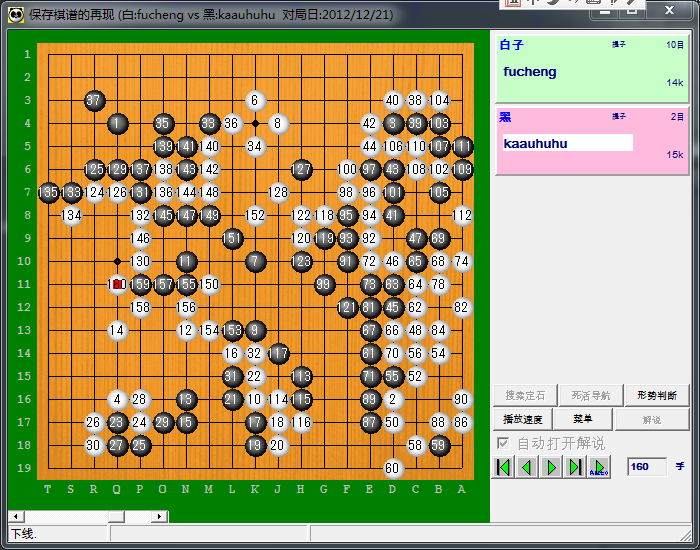Image resolution: width=700 pixels, height=550 pixels.
Task: Step back one move
Action: [527, 467]
